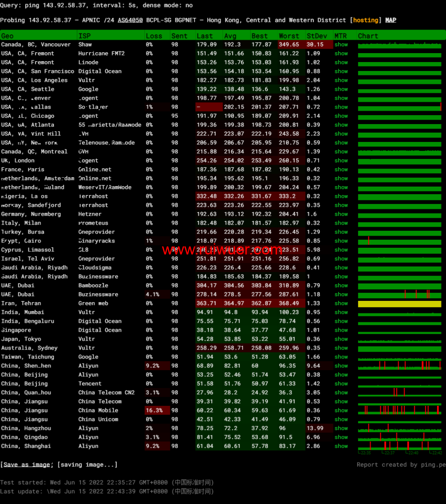Click the yellow Iran Tehran chart bar

click(x=400, y=304)
